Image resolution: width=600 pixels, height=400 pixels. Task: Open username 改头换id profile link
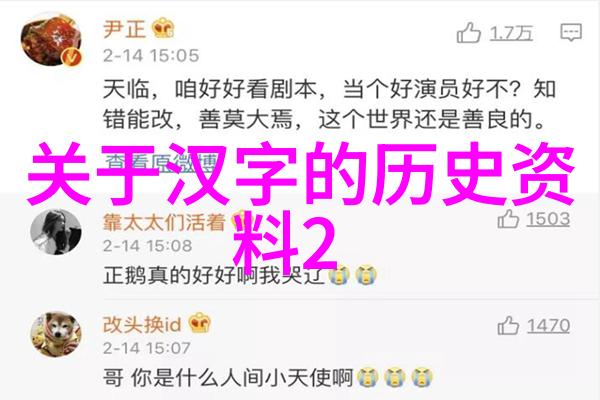142,325
